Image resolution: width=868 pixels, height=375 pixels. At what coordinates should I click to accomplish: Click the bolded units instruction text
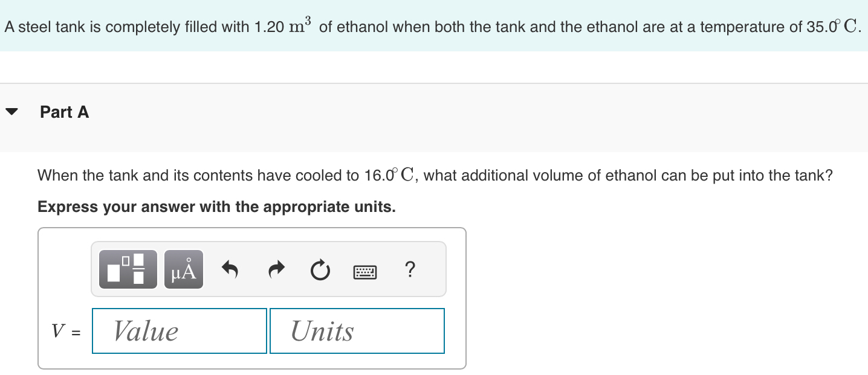pos(216,207)
